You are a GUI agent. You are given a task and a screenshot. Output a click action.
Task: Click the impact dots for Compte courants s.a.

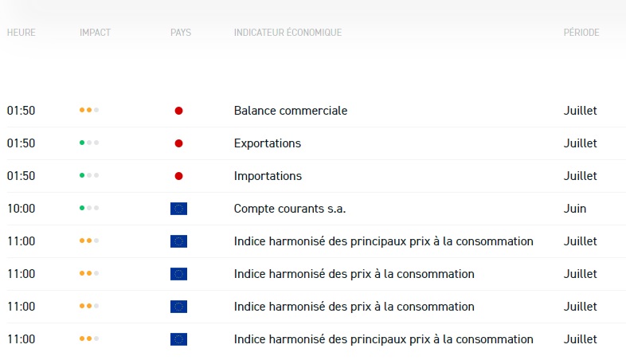88,209
